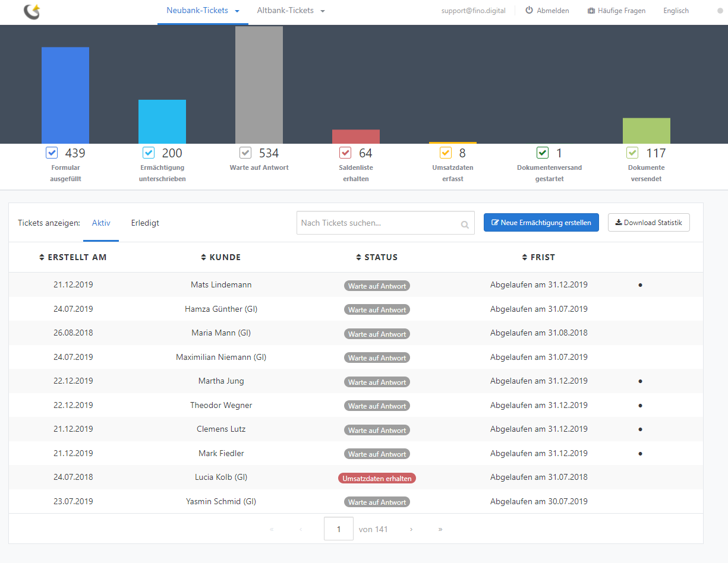Image resolution: width=728 pixels, height=563 pixels.
Task: Click the app logo in top-left corner
Action: (32, 11)
